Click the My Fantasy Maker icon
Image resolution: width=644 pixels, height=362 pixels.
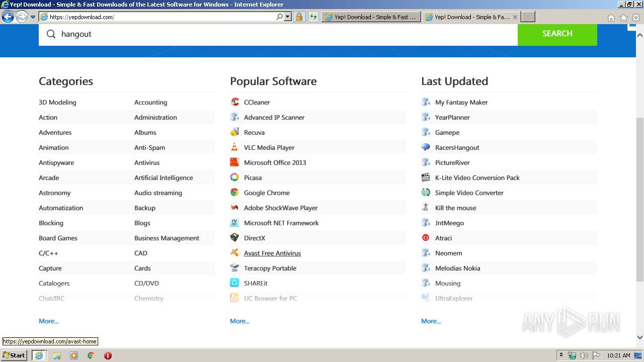click(426, 102)
